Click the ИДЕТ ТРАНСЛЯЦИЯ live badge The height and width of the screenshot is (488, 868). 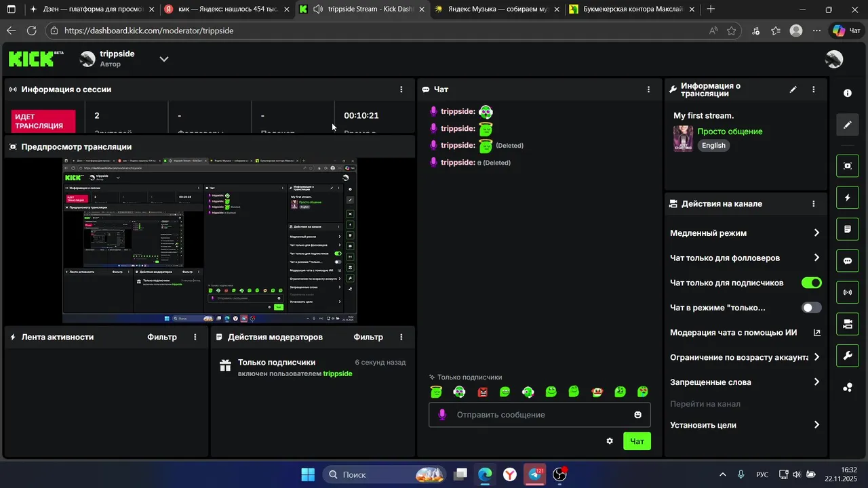pyautogui.click(x=43, y=121)
